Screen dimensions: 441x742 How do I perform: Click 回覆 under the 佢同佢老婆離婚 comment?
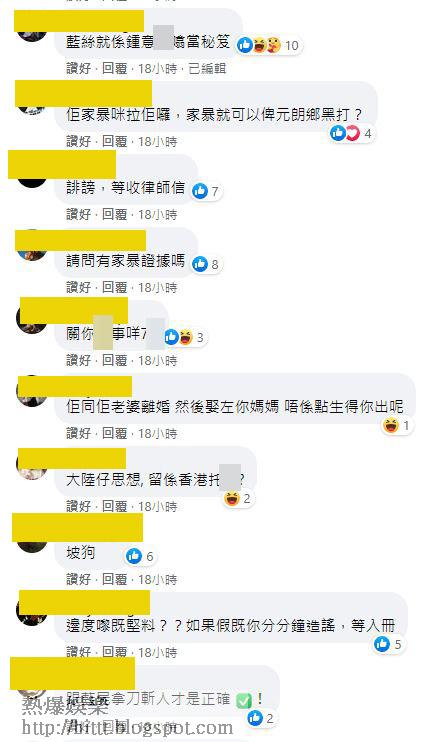115,433
